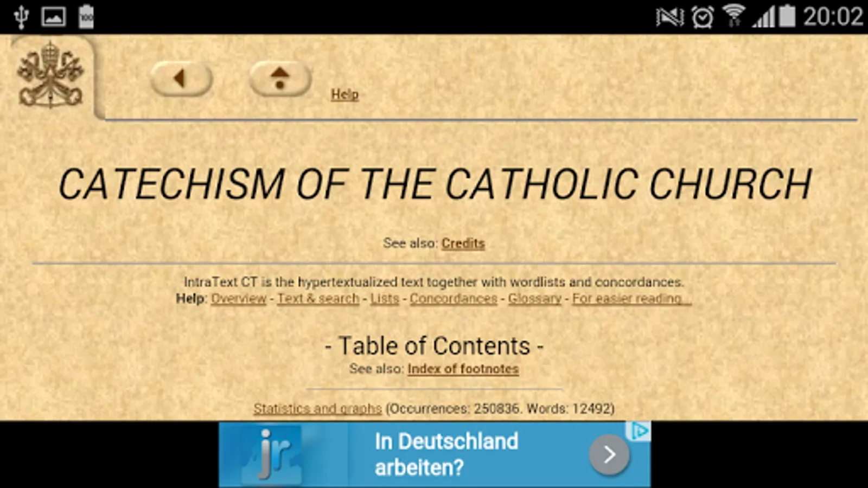This screenshot has width=868, height=488.
Task: Tap the up arrow navigation button
Action: pos(280,79)
